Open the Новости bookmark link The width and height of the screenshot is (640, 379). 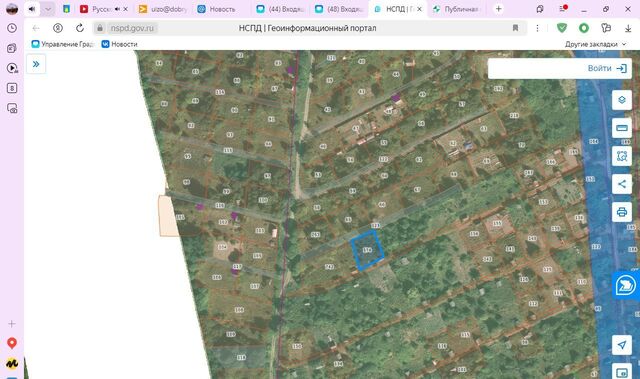120,44
